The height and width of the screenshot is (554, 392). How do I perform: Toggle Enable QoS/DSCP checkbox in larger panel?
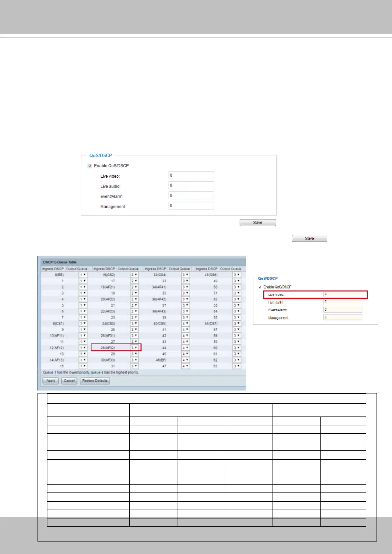(90, 166)
